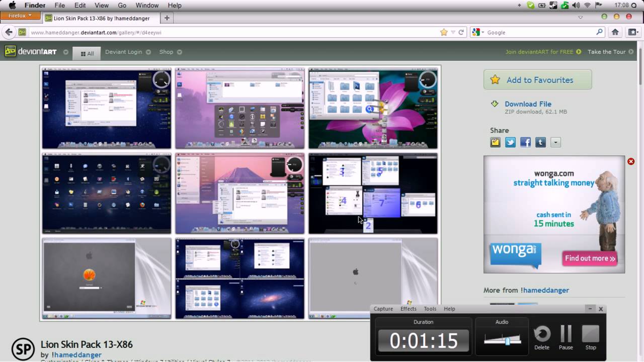Click the deviantART site identity icon
The height and width of the screenshot is (362, 644).
click(x=22, y=32)
